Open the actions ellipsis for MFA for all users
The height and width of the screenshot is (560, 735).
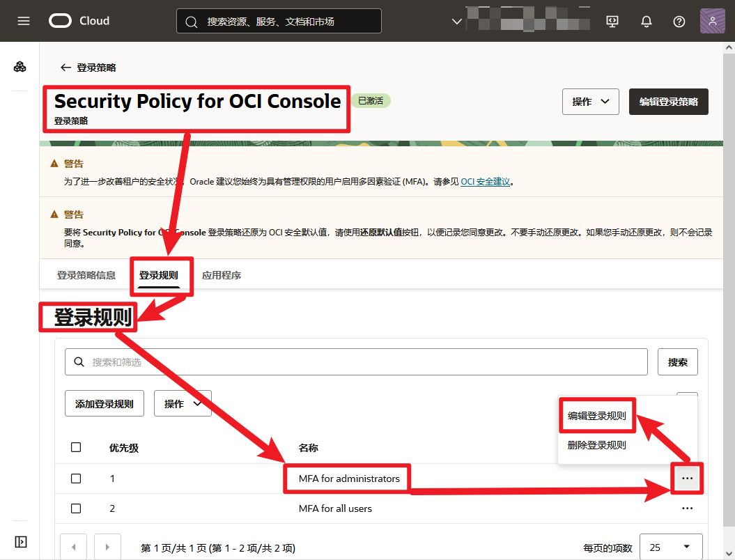tap(687, 508)
